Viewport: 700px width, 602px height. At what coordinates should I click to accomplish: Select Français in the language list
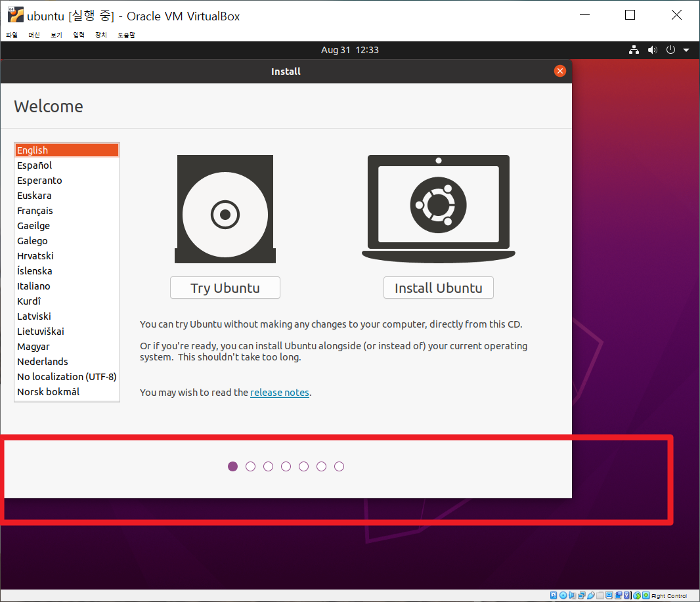pos(67,211)
